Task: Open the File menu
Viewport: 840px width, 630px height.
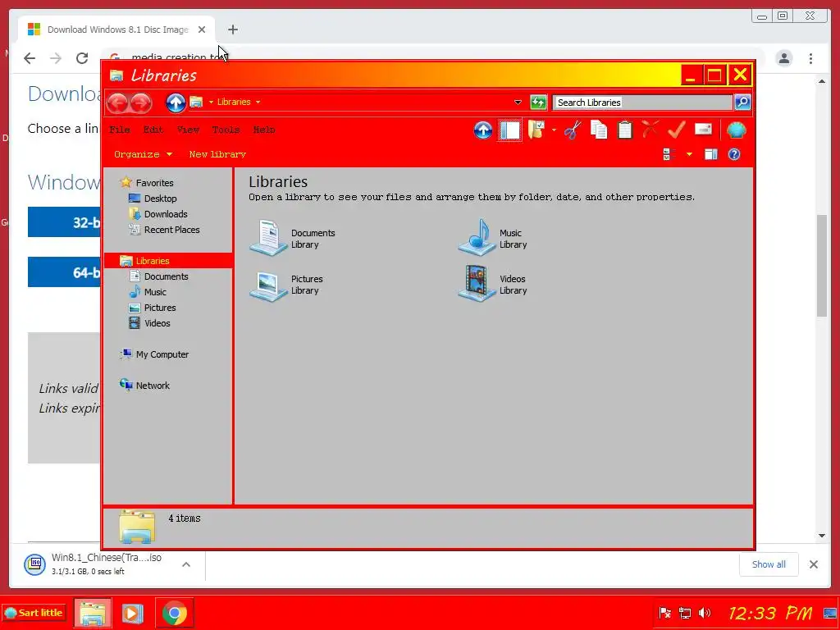Action: click(120, 130)
